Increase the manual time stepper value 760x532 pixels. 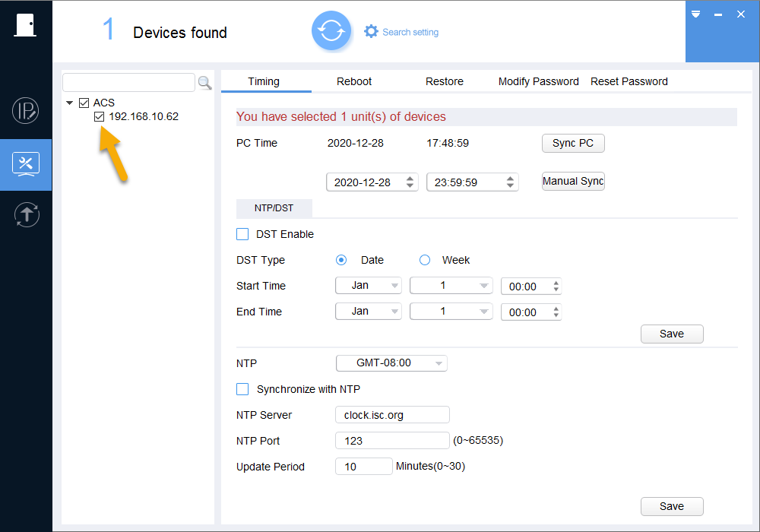510,179
